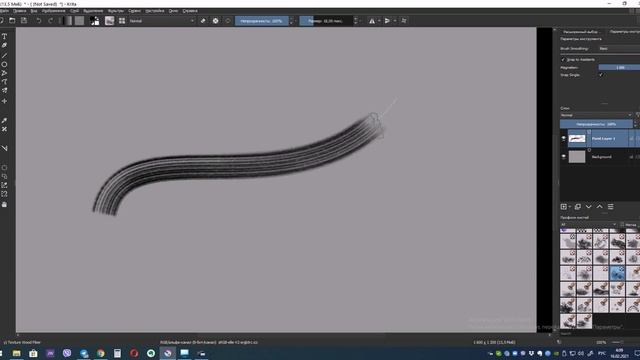Toggle lock on Paint Layer 1
This screenshot has height=360, width=640.
(x=631, y=139)
